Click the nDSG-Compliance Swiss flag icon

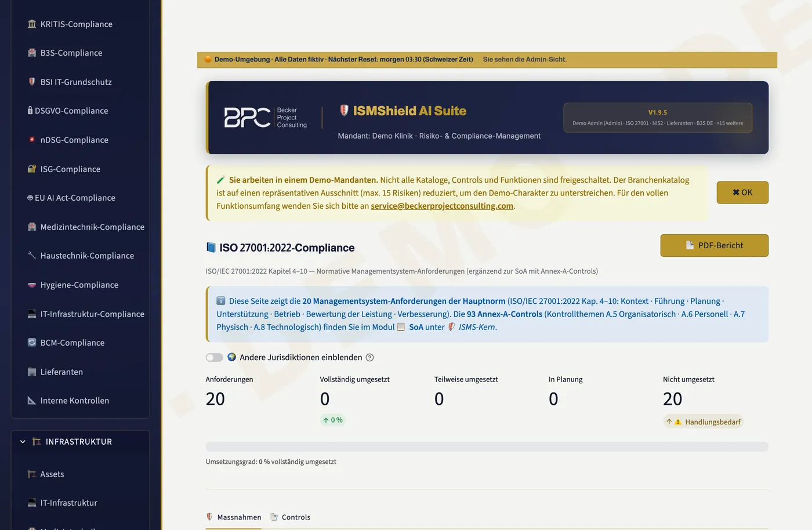pos(32,140)
